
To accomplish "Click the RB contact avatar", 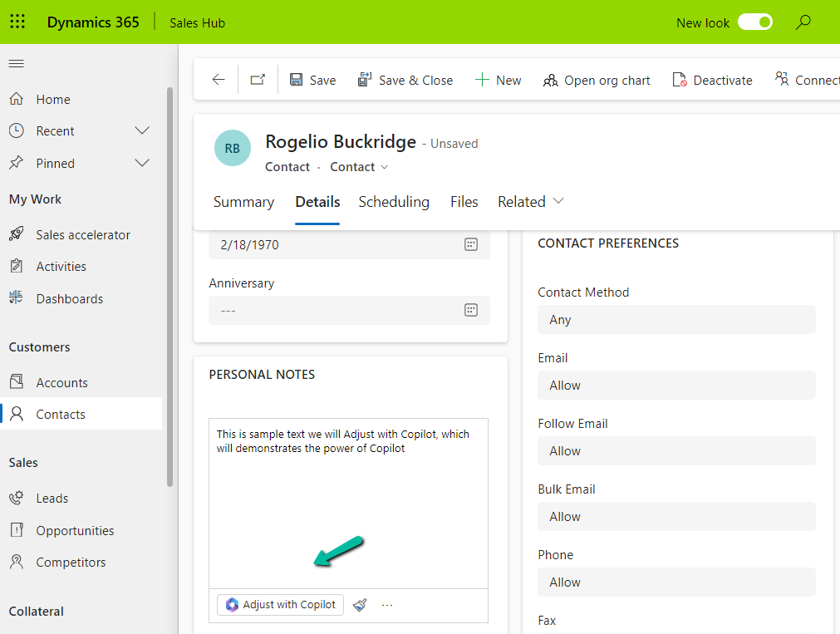I will pos(233,149).
